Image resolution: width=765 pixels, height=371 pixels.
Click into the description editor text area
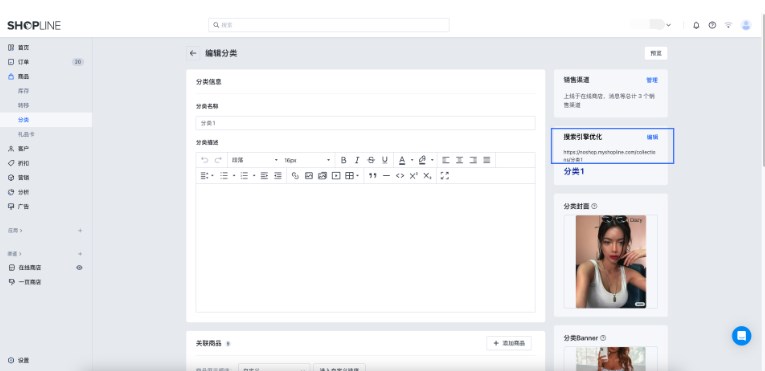click(365, 247)
